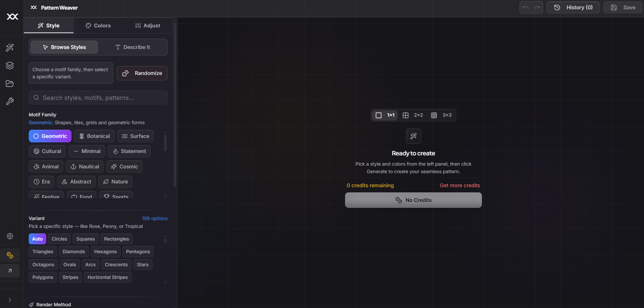This screenshot has width=644, height=308.
Task: Expand the sidebar with the chevron
Action: tap(10, 300)
